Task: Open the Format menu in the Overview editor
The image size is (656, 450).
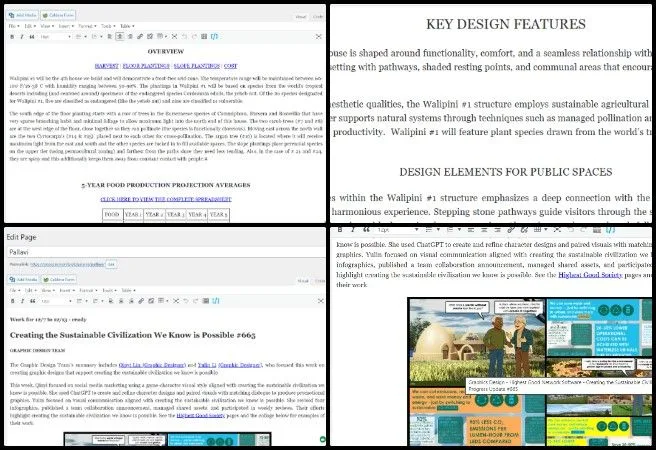Action: coord(87,24)
